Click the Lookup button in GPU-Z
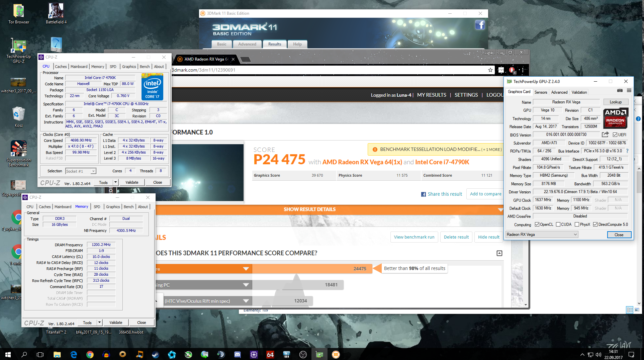The width and height of the screenshot is (644, 360). point(616,102)
